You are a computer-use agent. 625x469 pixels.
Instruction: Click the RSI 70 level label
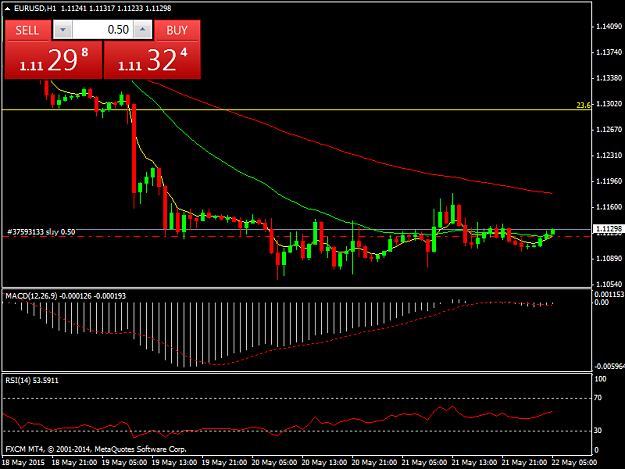pos(597,398)
